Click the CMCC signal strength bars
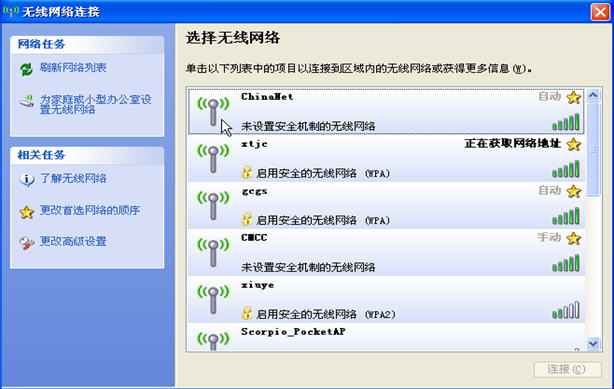 (566, 263)
